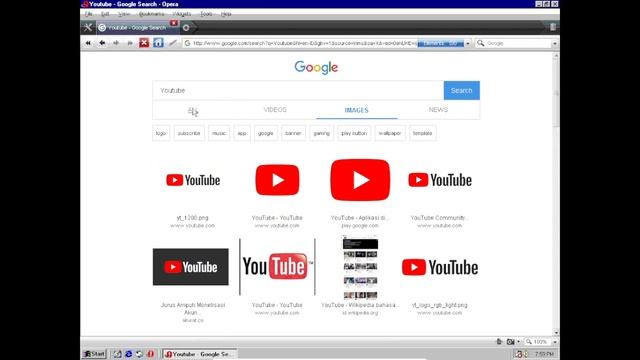This screenshot has height=360, width=640.
Task: Select the Youtube - Google Se... taskbar button
Action: 200,354
